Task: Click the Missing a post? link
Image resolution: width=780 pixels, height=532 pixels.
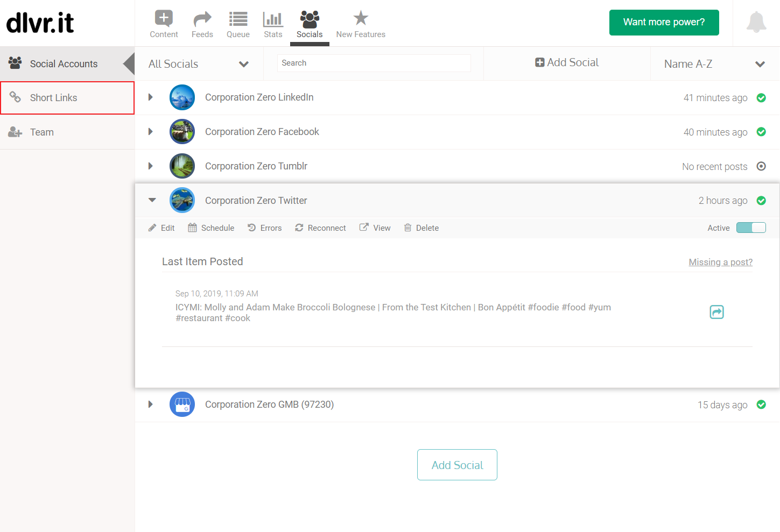Action: point(721,262)
